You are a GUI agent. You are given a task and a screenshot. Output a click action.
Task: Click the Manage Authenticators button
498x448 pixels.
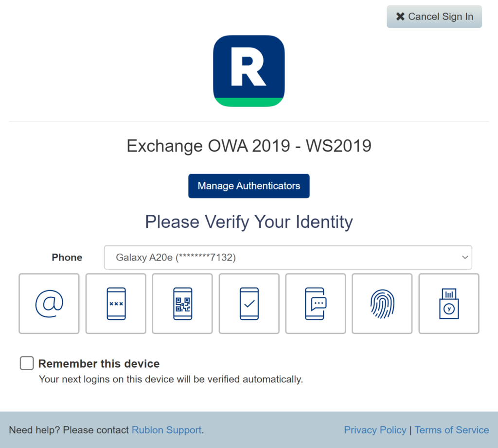click(x=249, y=186)
